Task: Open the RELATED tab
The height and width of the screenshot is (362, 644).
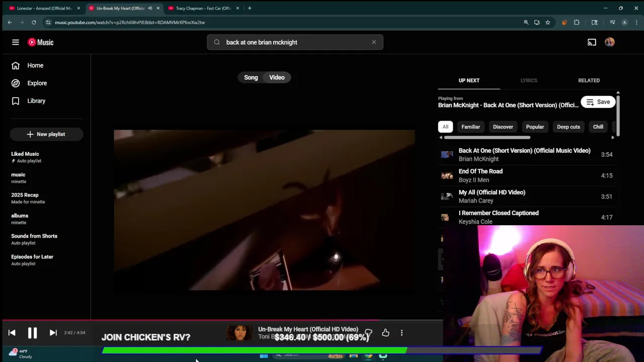Action: click(x=589, y=80)
